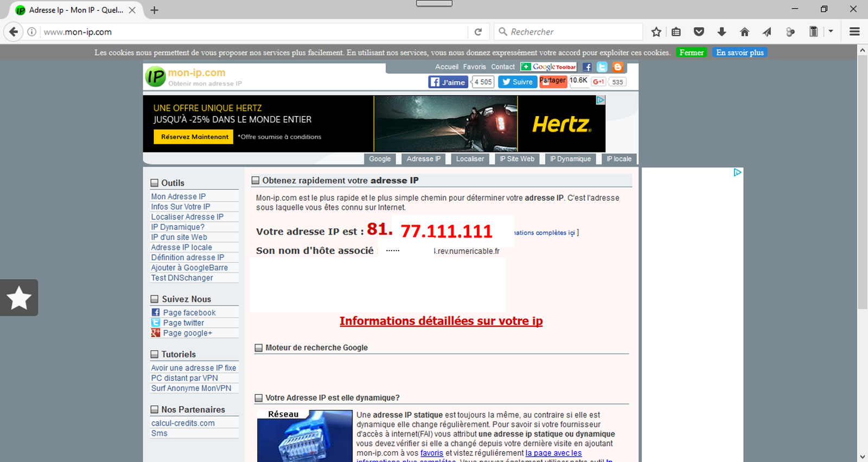Select the Adresse IP navigation tab
The width and height of the screenshot is (868, 462).
(424, 159)
